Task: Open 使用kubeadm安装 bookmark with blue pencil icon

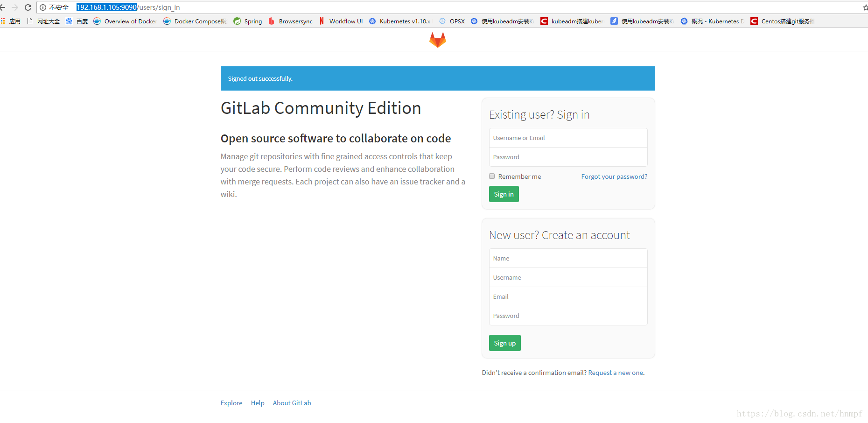Action: tap(642, 21)
